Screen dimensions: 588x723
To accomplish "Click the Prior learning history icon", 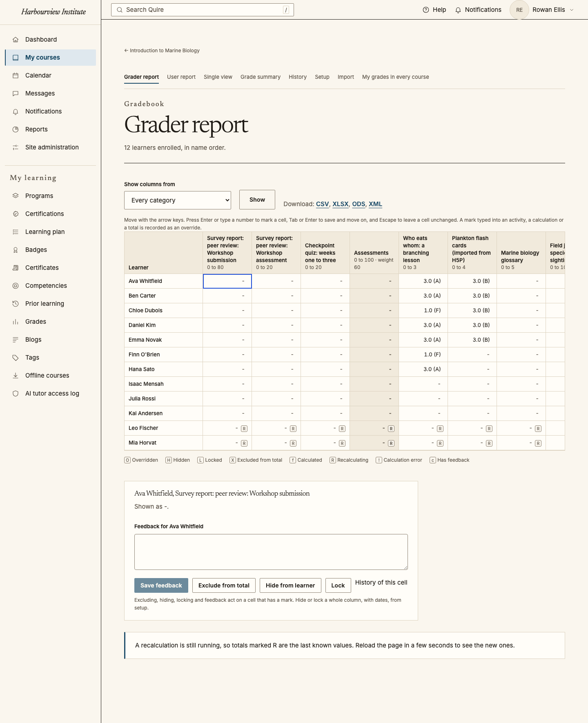I will click(x=16, y=304).
